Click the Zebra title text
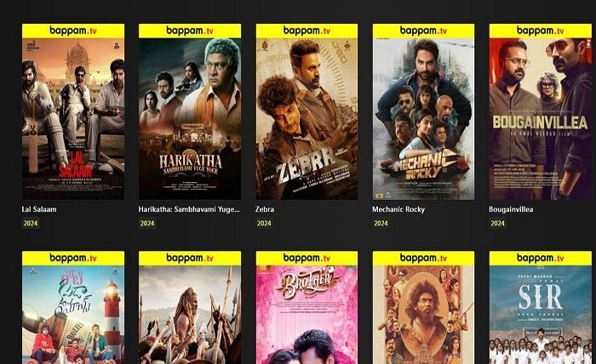The image size is (596, 364). coord(265,209)
